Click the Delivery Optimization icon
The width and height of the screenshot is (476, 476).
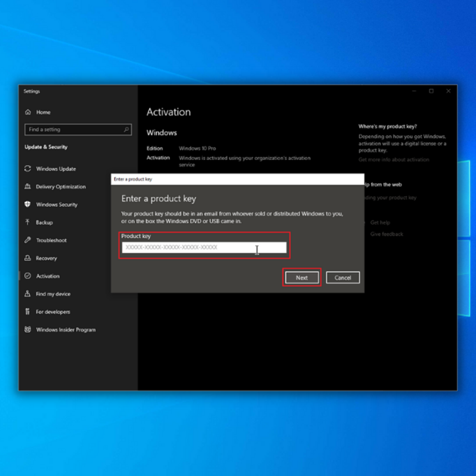pyautogui.click(x=27, y=186)
